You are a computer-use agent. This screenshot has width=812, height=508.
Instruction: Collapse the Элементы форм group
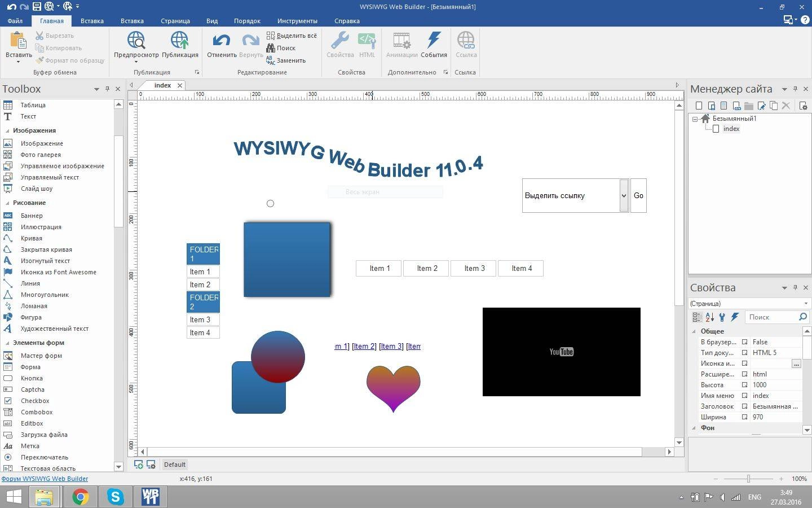coord(7,343)
